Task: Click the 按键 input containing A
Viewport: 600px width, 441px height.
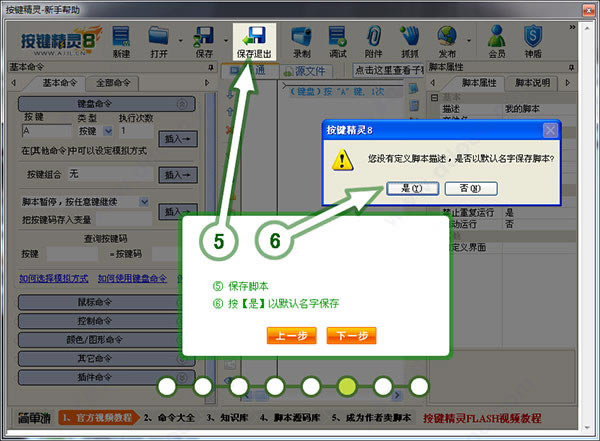Action: click(x=47, y=131)
